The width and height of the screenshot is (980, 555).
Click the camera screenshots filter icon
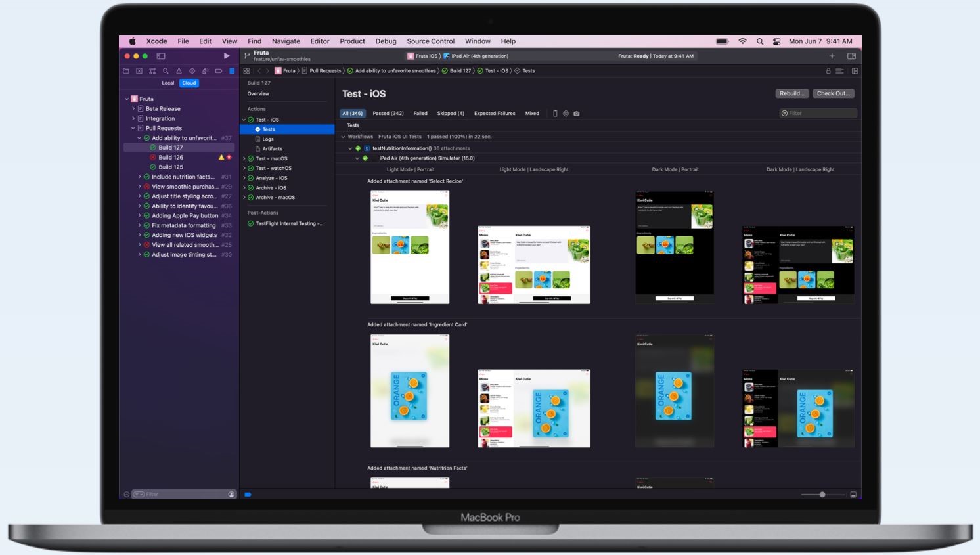[x=577, y=114]
